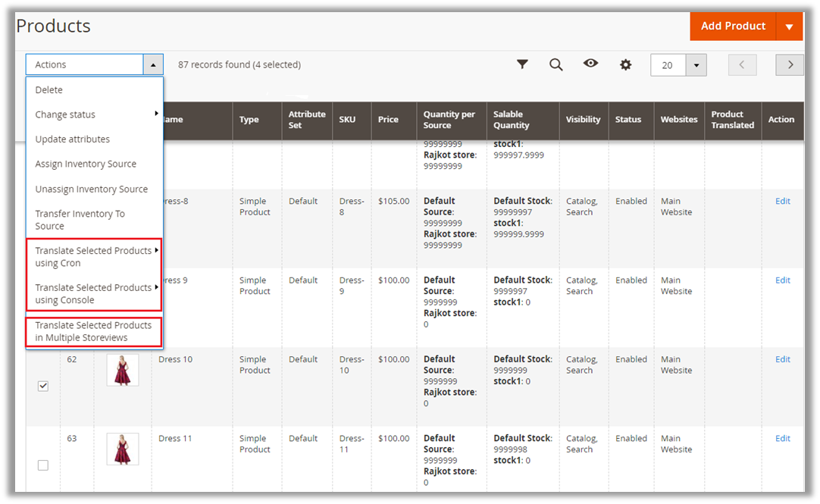Open the default view eye icon

(x=590, y=64)
